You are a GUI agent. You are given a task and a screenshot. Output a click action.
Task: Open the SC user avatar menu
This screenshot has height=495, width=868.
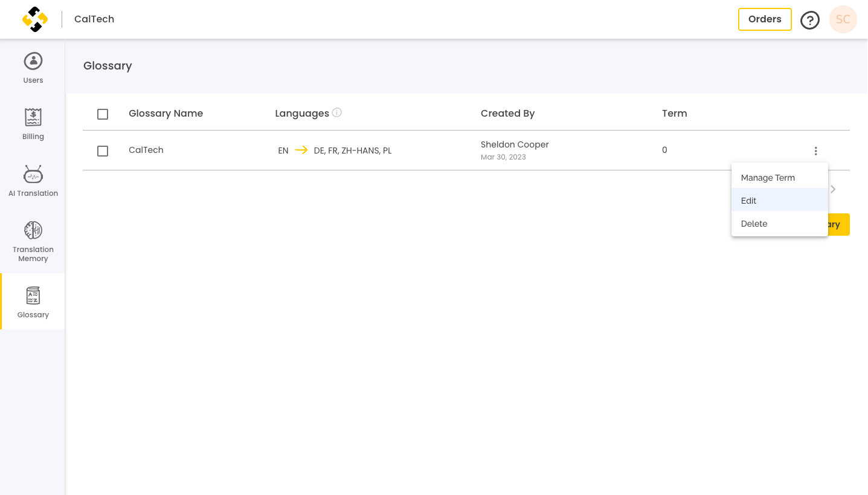[x=843, y=19]
